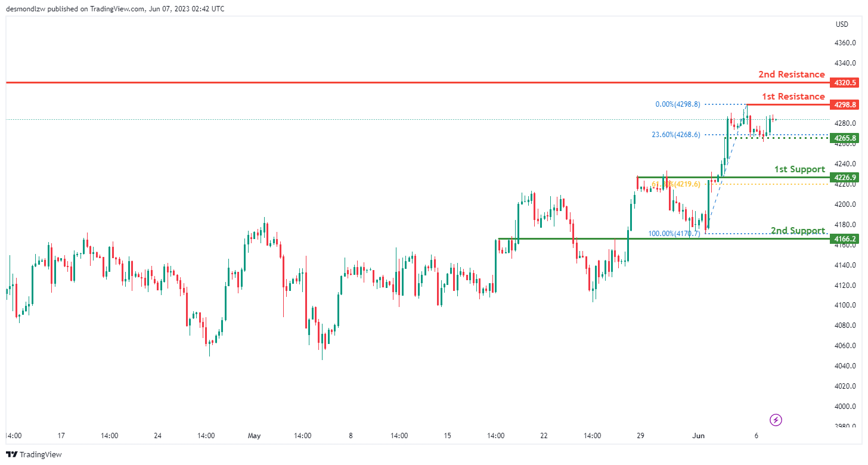Click the "1st Support" text label

click(x=799, y=169)
